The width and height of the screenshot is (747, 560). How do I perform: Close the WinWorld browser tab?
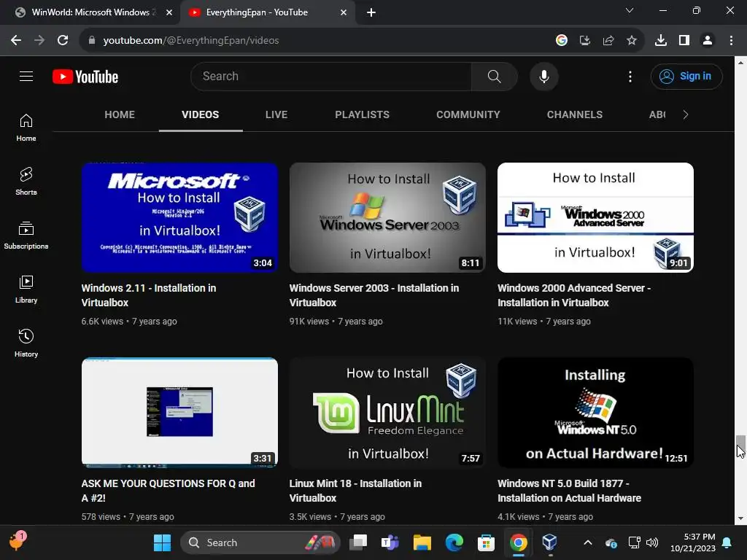pos(169,12)
